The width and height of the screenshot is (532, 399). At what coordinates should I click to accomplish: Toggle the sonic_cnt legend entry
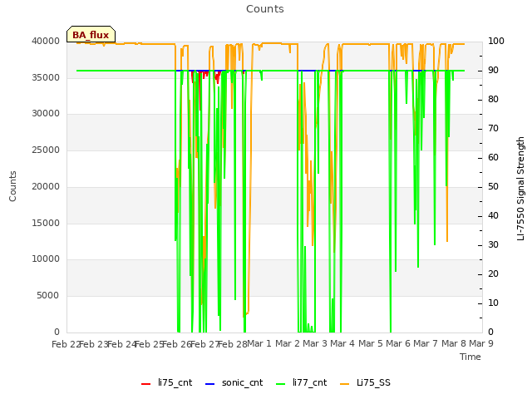coord(234,383)
